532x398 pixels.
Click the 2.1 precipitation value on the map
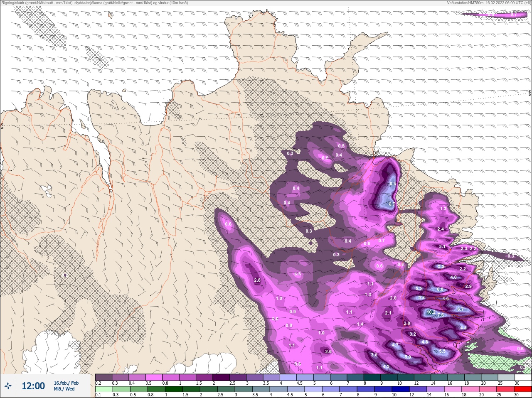pos(388,313)
